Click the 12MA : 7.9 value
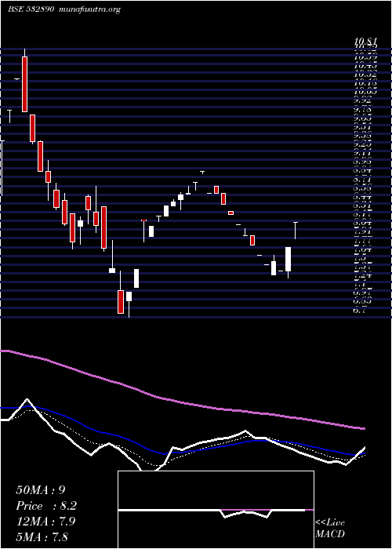 45,522
